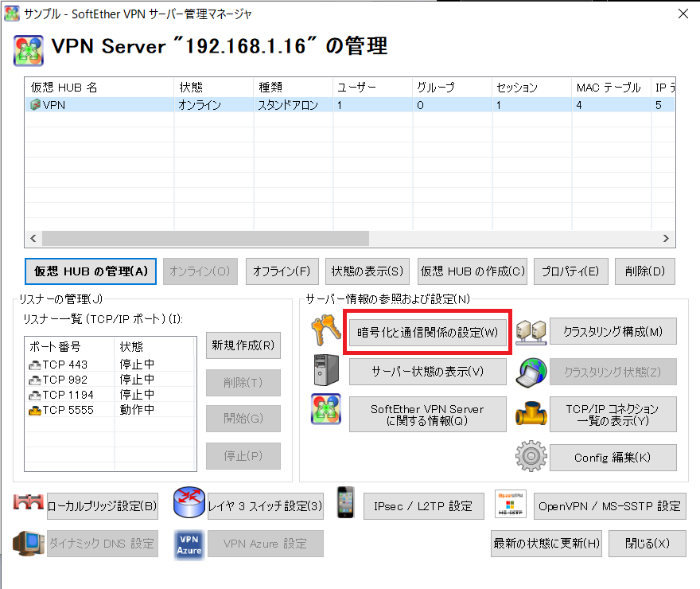Sort by the MAC テーブル column header

click(611, 87)
